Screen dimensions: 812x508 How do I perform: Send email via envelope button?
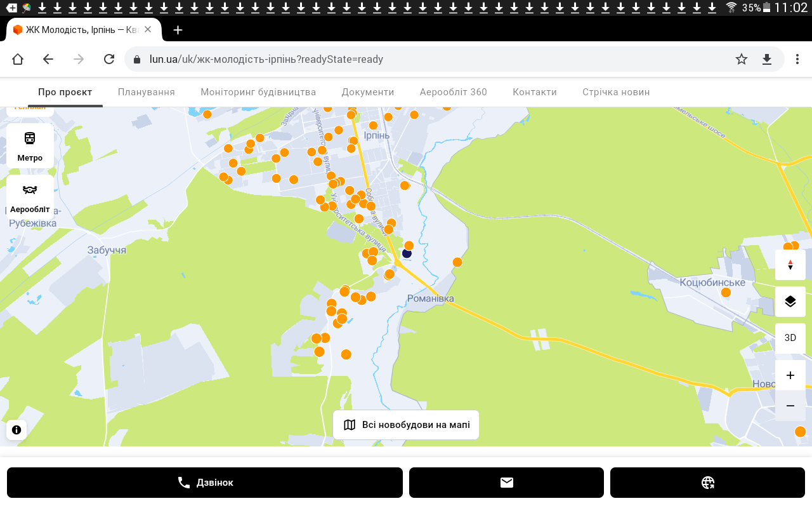pyautogui.click(x=506, y=483)
